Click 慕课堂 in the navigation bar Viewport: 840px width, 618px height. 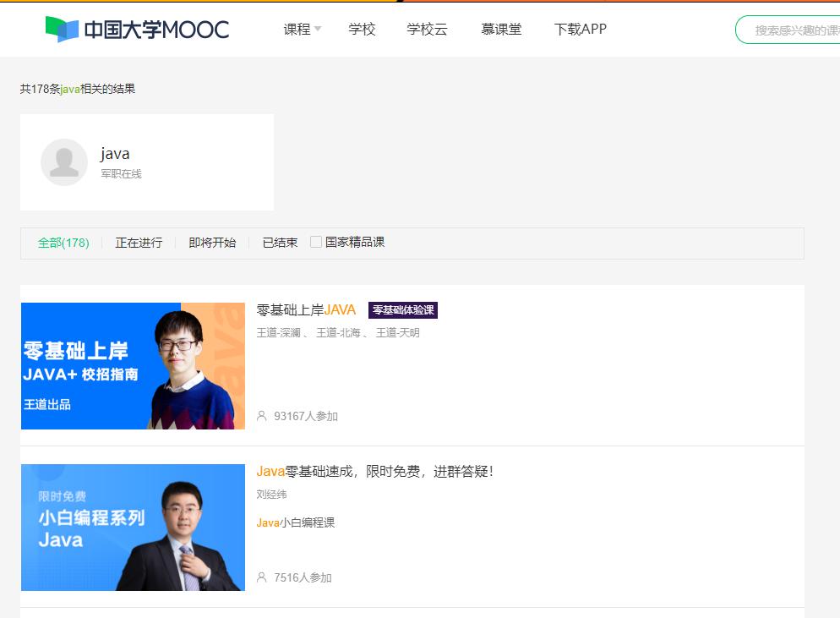[x=502, y=28]
